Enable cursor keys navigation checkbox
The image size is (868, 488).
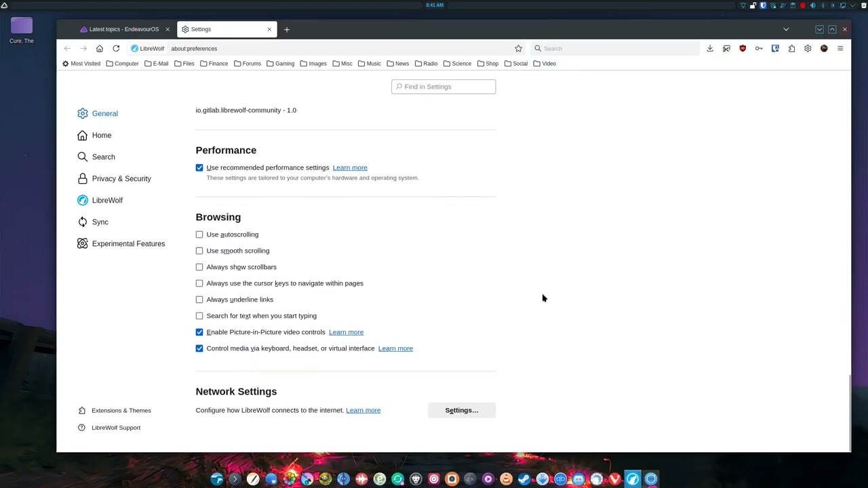click(x=199, y=283)
